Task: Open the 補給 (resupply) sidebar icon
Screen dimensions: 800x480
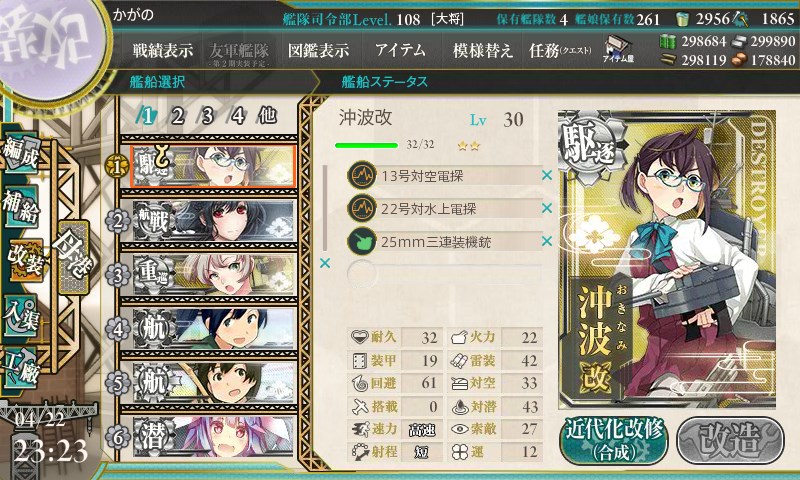Action: (x=21, y=206)
